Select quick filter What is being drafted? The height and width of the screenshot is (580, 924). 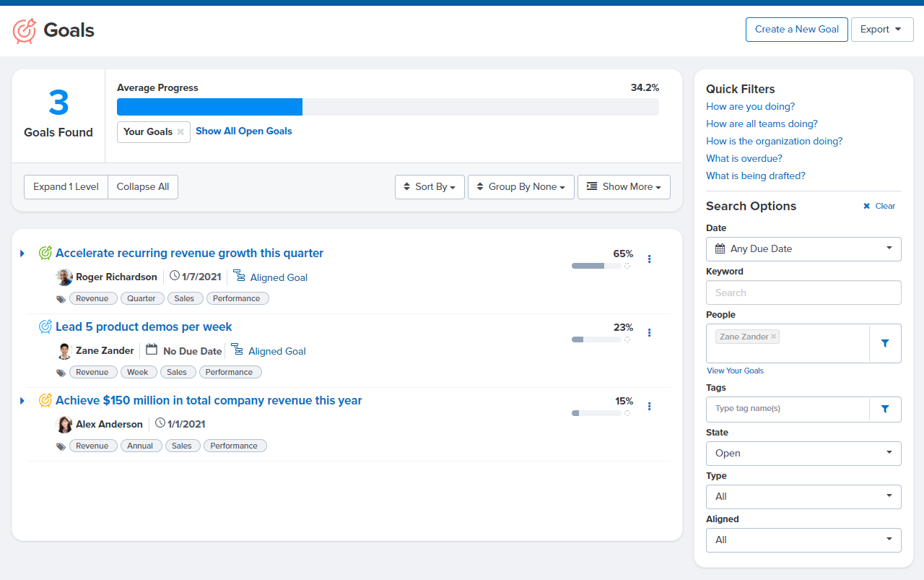pyautogui.click(x=756, y=176)
